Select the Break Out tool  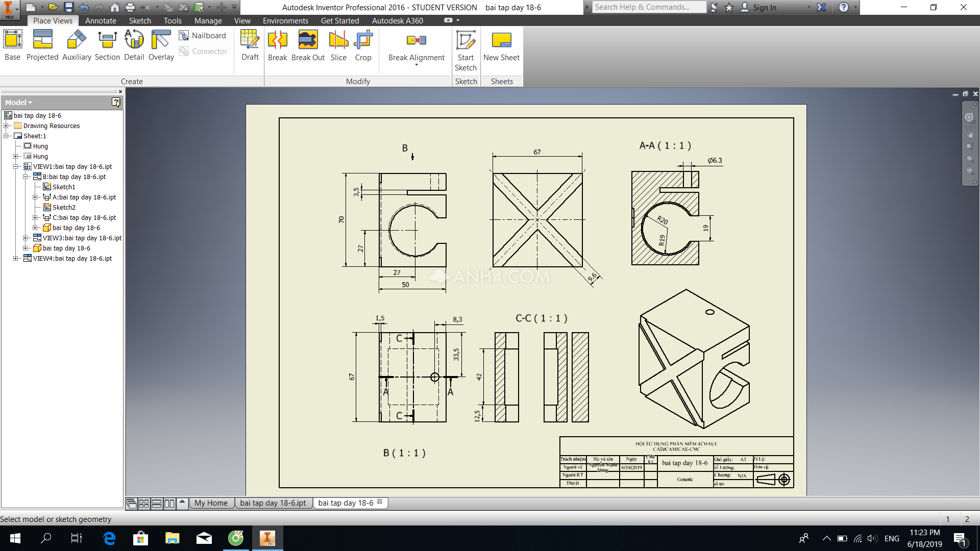pyautogui.click(x=308, y=45)
